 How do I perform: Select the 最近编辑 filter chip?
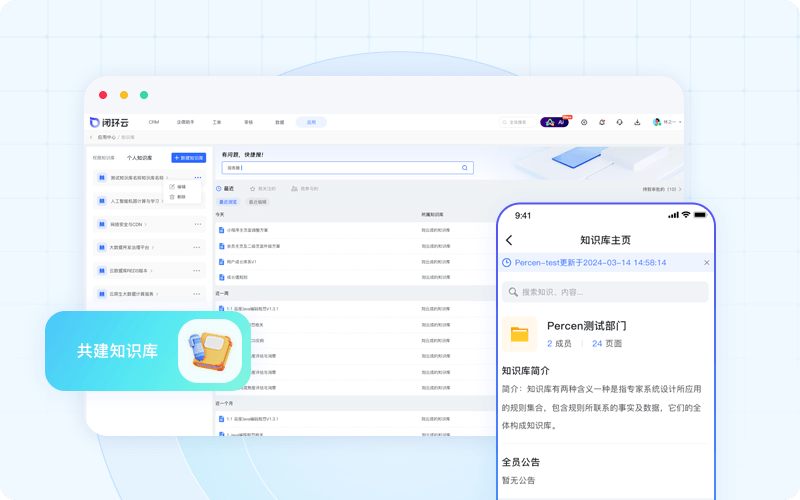255,201
